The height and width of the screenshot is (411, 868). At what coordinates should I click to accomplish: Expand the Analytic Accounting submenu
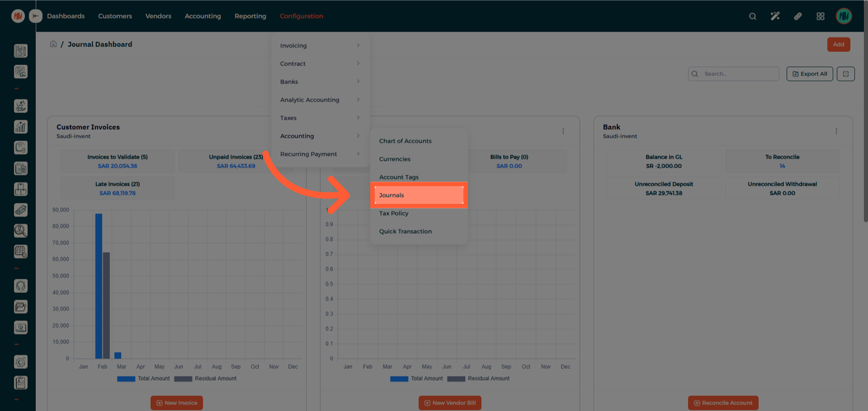[x=319, y=100]
